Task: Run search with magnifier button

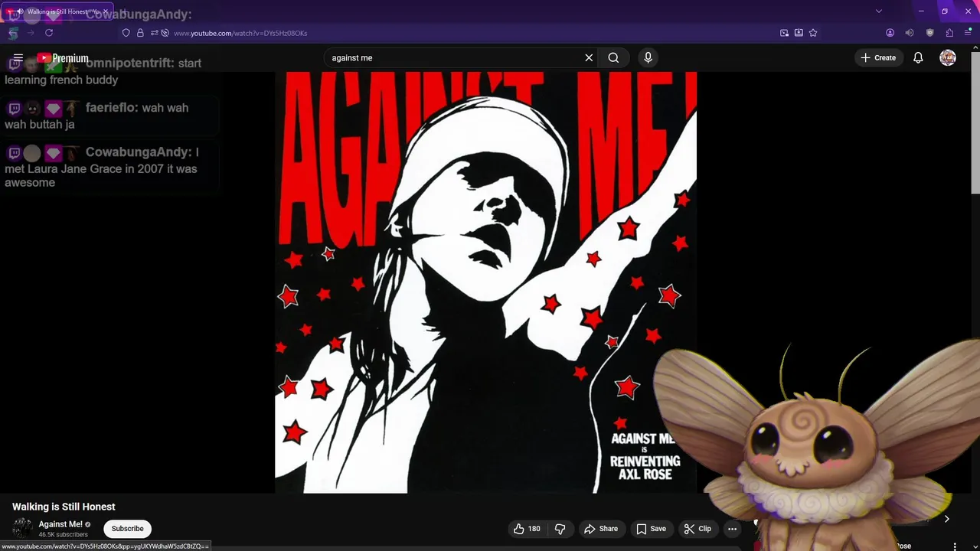Action: coord(613,58)
